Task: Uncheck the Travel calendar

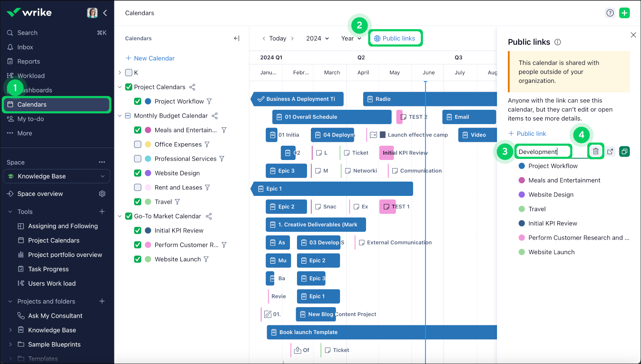Action: (138, 202)
